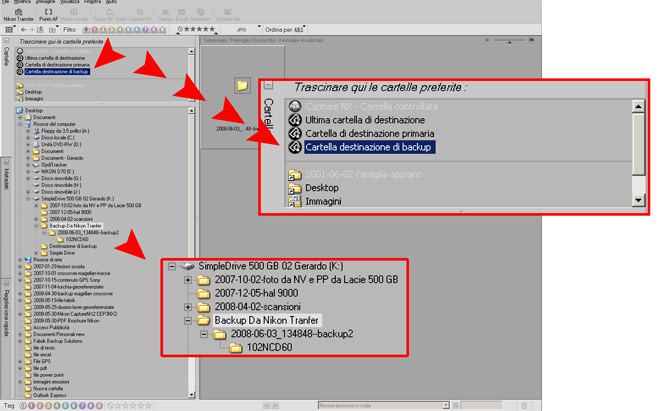Expand Floppy da 3,5 pollici (A:)

tap(28, 131)
